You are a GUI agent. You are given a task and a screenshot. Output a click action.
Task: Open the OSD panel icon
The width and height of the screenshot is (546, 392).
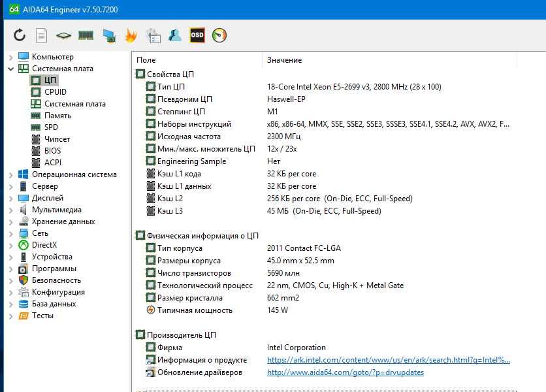tap(197, 35)
